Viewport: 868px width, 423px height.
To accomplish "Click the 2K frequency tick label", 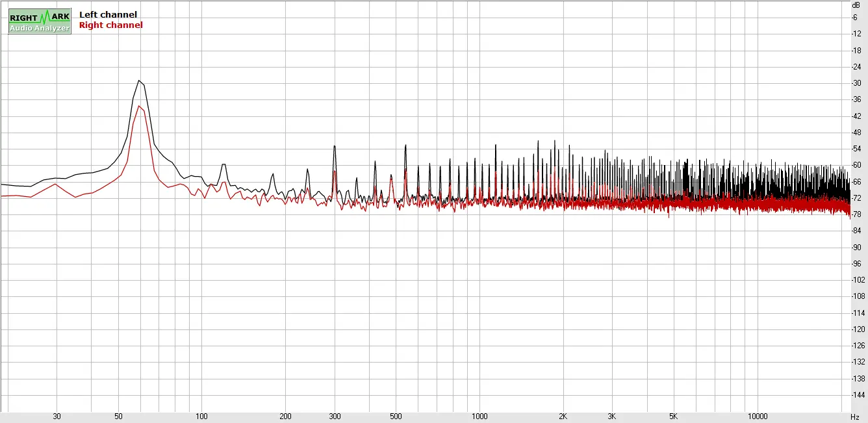I will click(x=563, y=416).
